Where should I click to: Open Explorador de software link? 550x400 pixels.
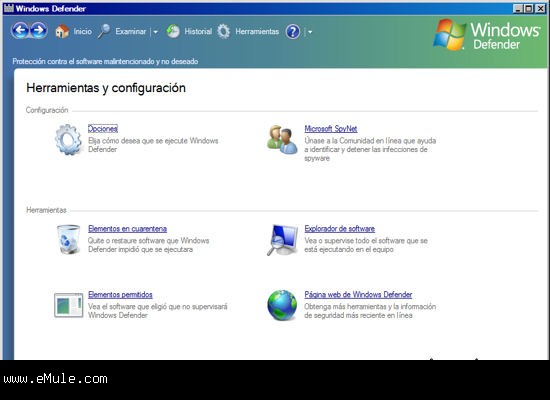pyautogui.click(x=340, y=229)
